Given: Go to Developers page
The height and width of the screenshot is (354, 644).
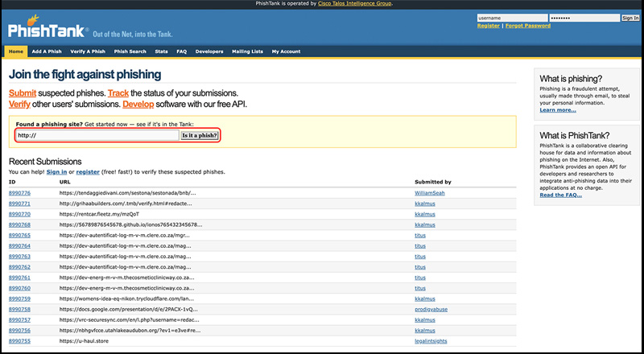Looking at the screenshot, I should point(209,51).
